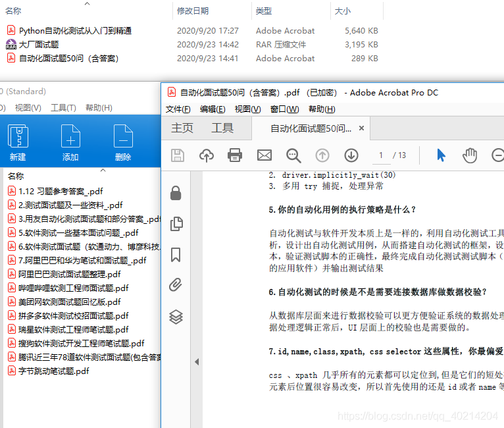Select 瑞星软件测试工程师笔试题.pdf
Image resolution: width=504 pixels, height=428 pixels.
[x=73, y=330]
